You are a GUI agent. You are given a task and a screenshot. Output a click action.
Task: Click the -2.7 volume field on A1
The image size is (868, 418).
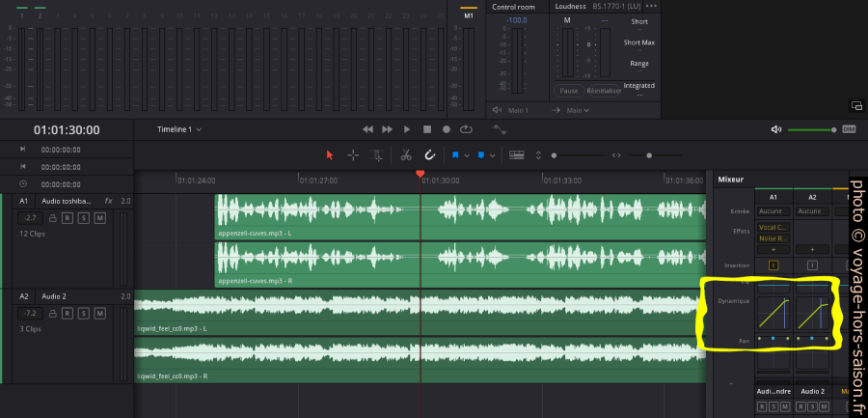31,218
